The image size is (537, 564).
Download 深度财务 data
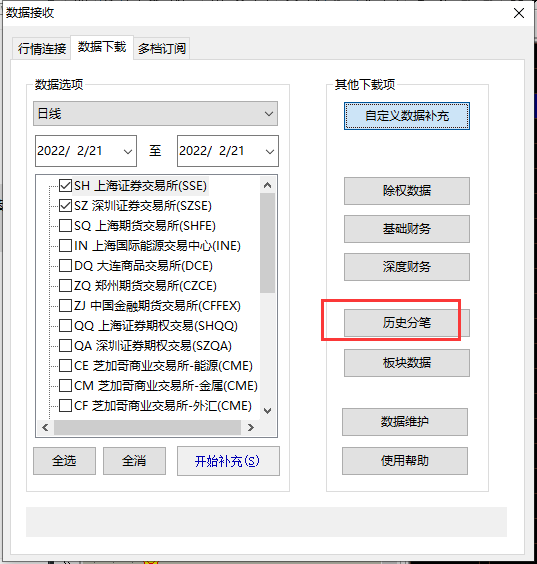[407, 267]
